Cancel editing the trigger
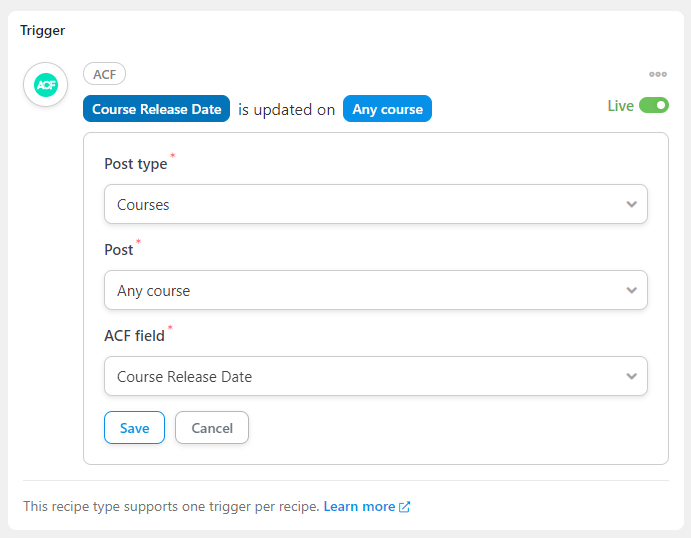 tap(212, 427)
